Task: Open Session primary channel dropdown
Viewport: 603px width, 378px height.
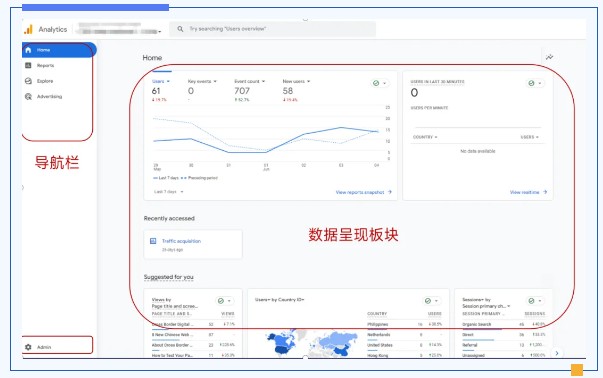Action: (486, 306)
